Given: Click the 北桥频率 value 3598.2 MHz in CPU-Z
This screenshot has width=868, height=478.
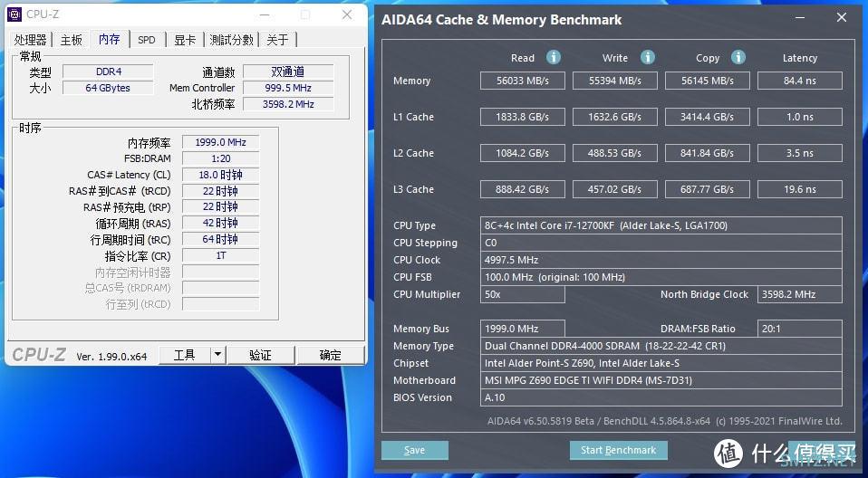Looking at the screenshot, I should [288, 104].
